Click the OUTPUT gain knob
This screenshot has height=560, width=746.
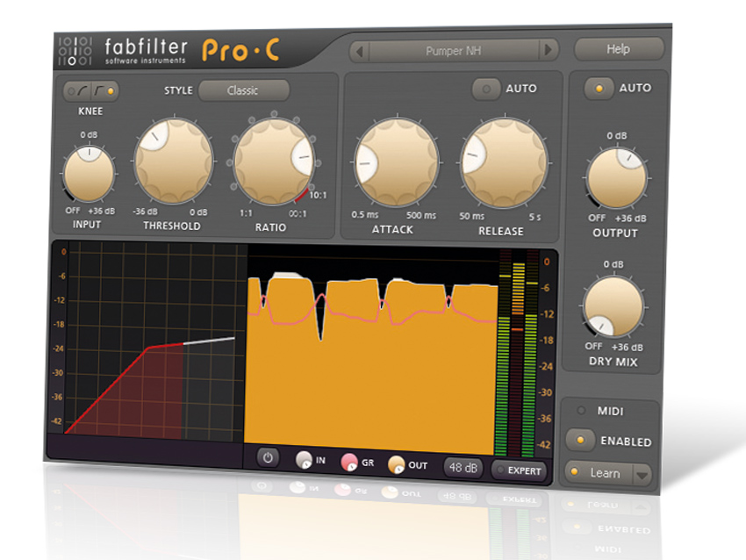click(x=617, y=178)
